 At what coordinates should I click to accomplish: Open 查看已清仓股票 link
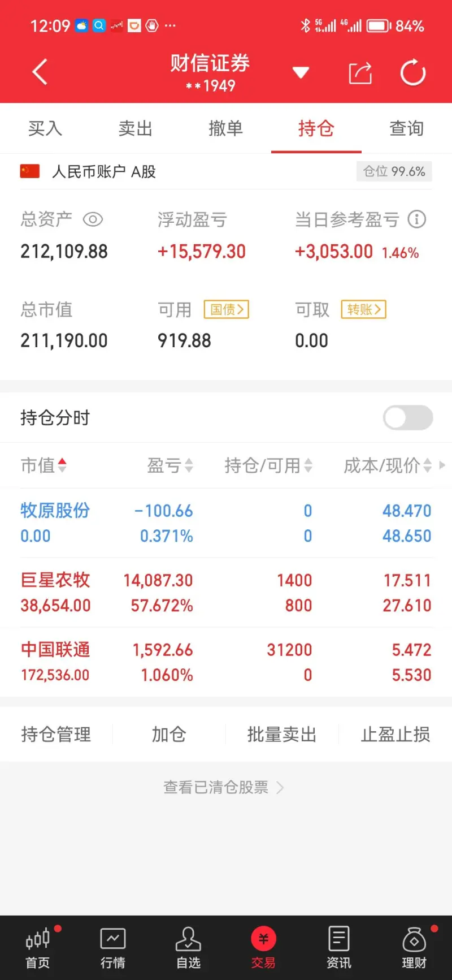click(x=223, y=787)
